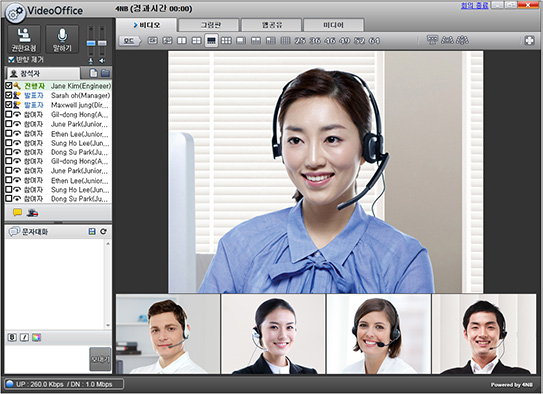The width and height of the screenshot is (543, 394).
Task: Uncheck the Maxwell jung checkbox
Action: [x=9, y=104]
